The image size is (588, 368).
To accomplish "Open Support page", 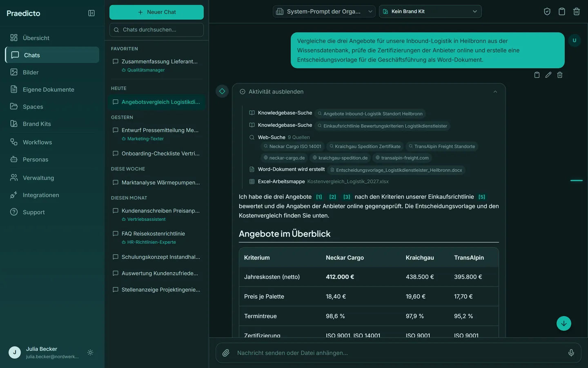I will 52,212.
